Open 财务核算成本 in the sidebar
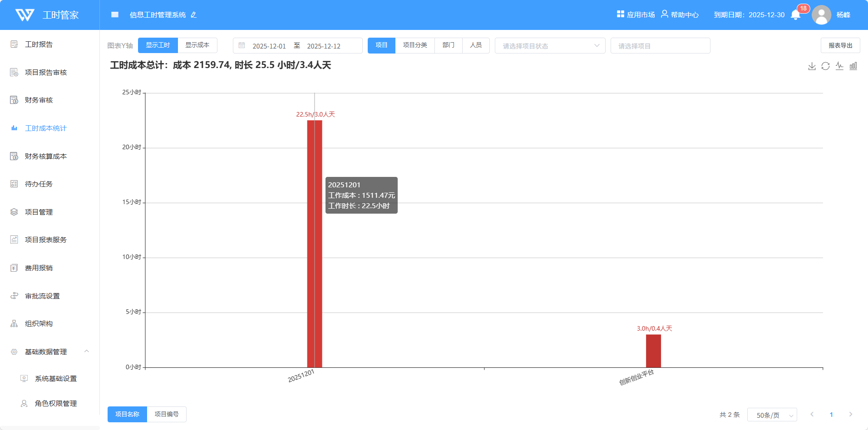This screenshot has width=868, height=430. tap(45, 156)
